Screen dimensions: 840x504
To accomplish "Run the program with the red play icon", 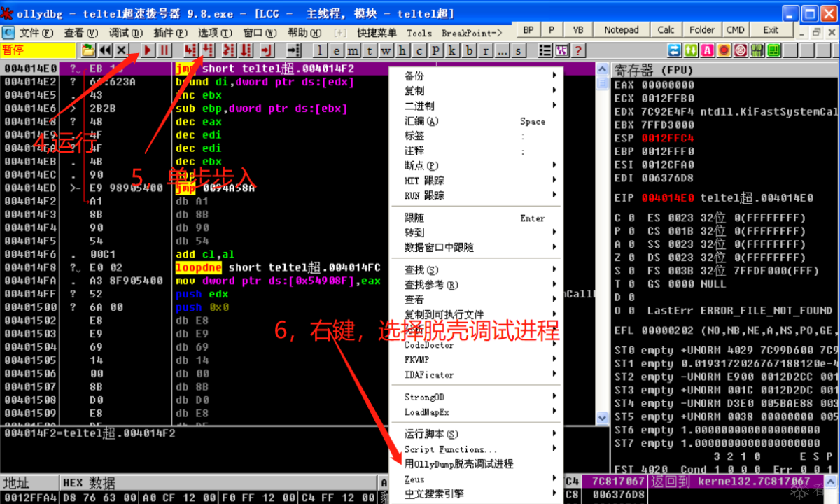I will [148, 50].
